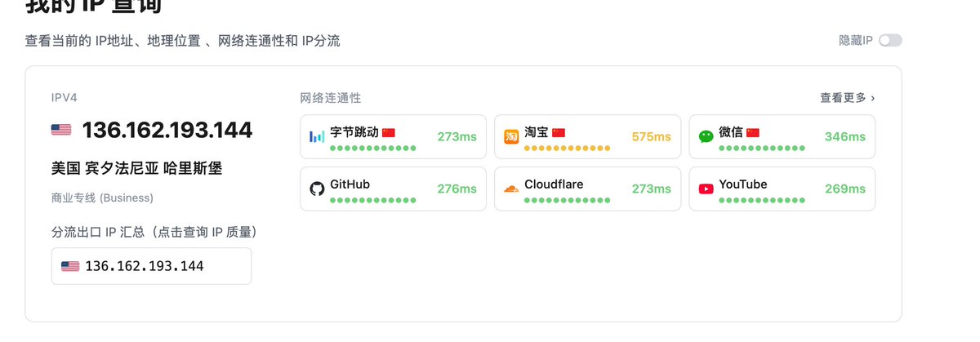980x342 pixels.
Task: Click the green dot bar under YouTube
Action: tap(762, 200)
